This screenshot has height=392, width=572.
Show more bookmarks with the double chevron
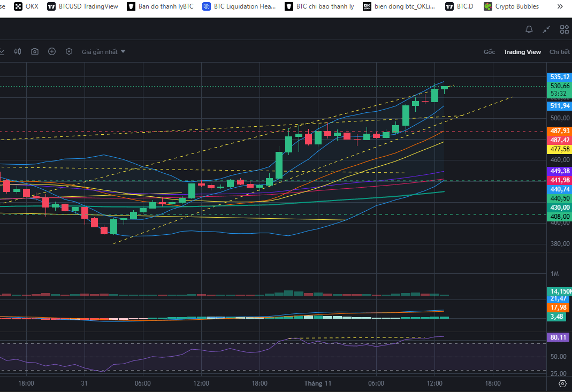click(560, 6)
